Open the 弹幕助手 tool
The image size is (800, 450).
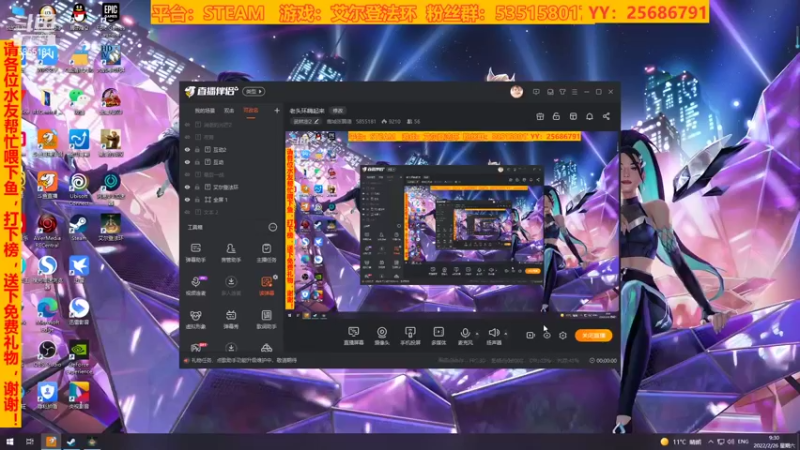click(195, 253)
